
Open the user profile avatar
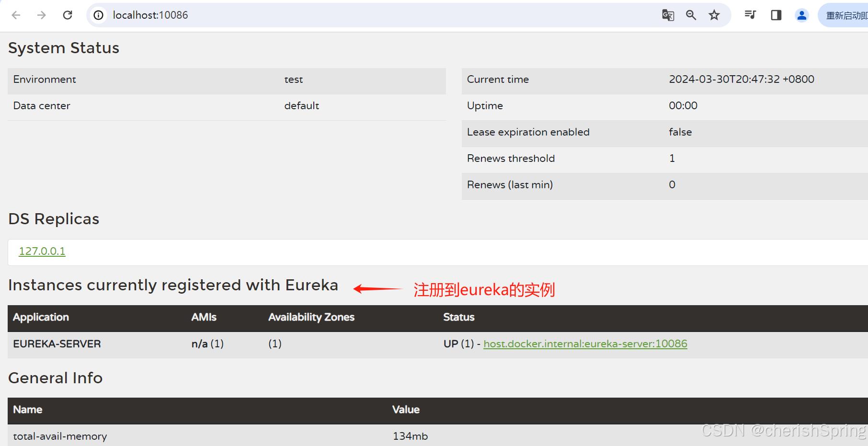pos(802,15)
